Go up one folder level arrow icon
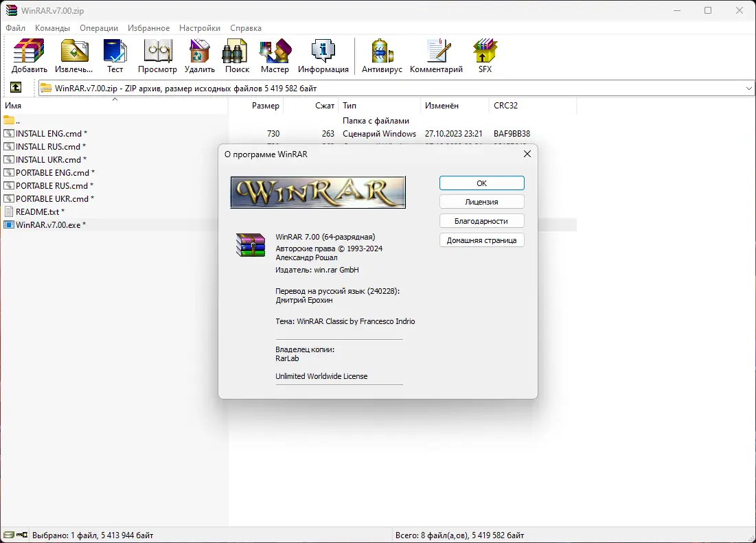The width and height of the screenshot is (756, 543). pos(15,87)
